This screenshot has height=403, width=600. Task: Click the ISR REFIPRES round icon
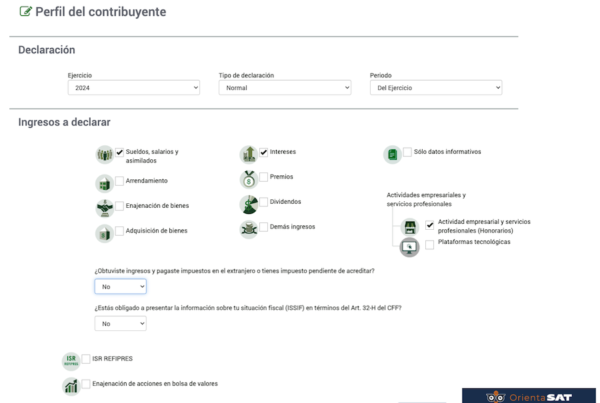click(71, 360)
